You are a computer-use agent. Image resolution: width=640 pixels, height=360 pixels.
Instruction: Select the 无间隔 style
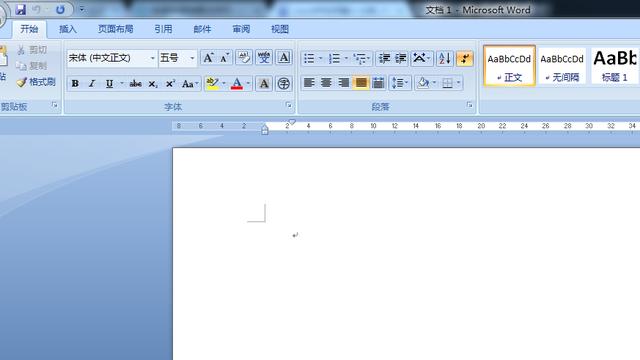tap(562, 66)
